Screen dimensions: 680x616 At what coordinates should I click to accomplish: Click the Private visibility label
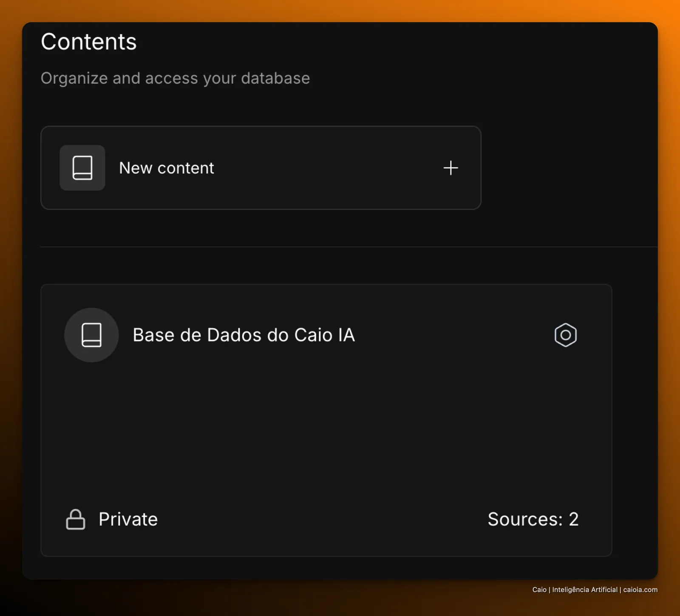[128, 519]
